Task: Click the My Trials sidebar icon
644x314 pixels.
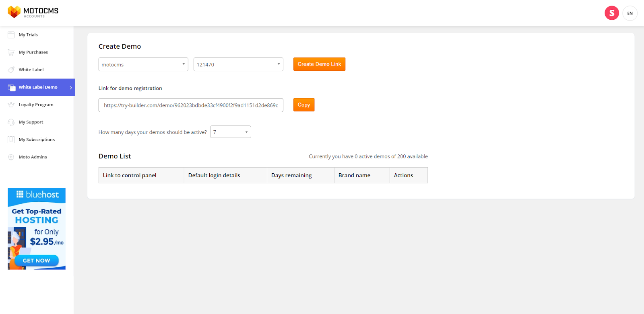Action: (11, 35)
